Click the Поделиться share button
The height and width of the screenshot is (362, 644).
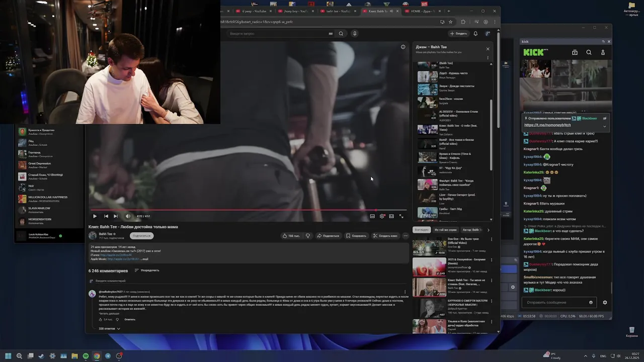pyautogui.click(x=328, y=236)
